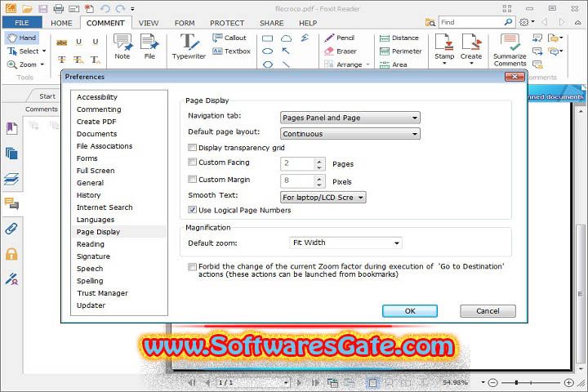Image resolution: width=588 pixels, height=392 pixels.
Task: Open the Attachments paperclip panel
Action: click(11, 229)
